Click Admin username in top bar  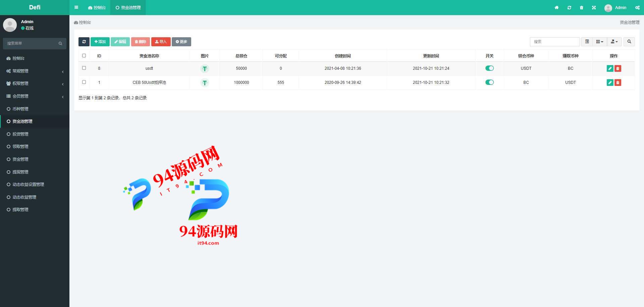(621, 7)
